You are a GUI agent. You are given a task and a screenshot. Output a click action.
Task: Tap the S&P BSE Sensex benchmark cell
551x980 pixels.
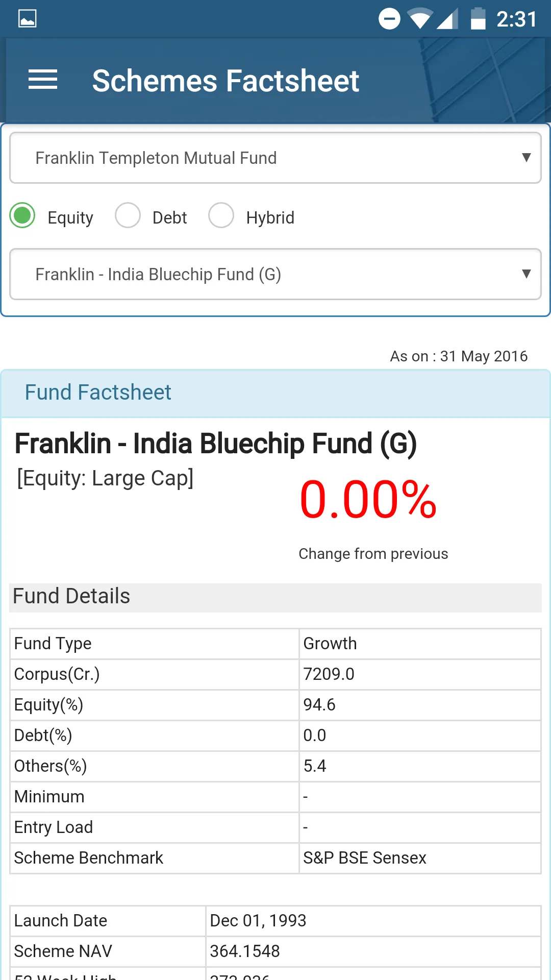click(x=420, y=858)
